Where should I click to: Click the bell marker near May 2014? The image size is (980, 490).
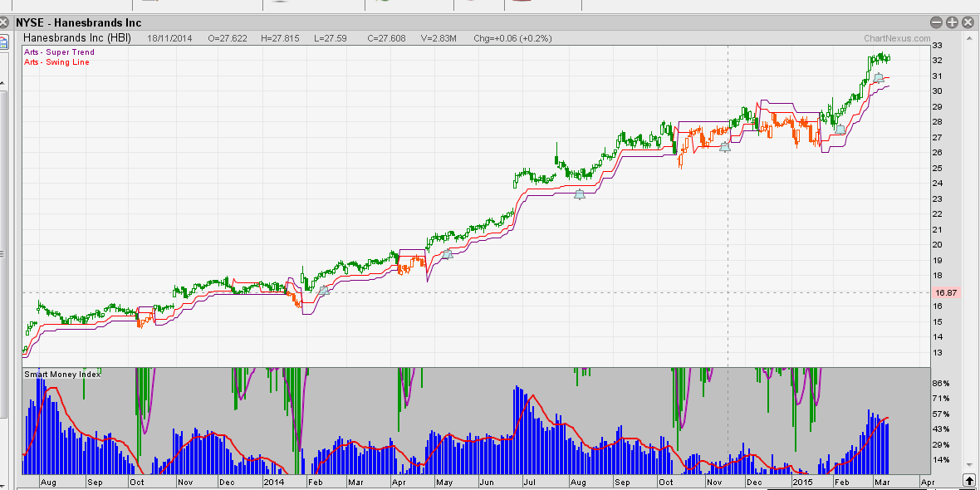446,254
